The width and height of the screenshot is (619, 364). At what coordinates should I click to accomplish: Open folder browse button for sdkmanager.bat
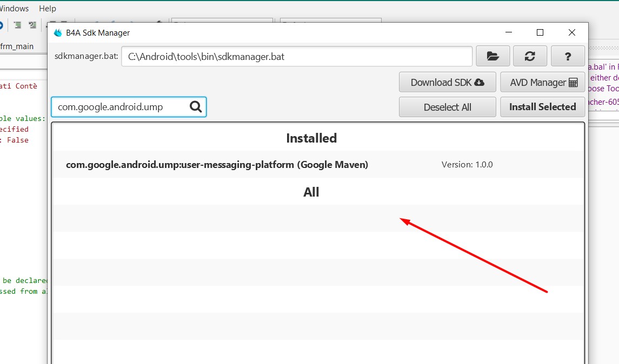coord(492,56)
